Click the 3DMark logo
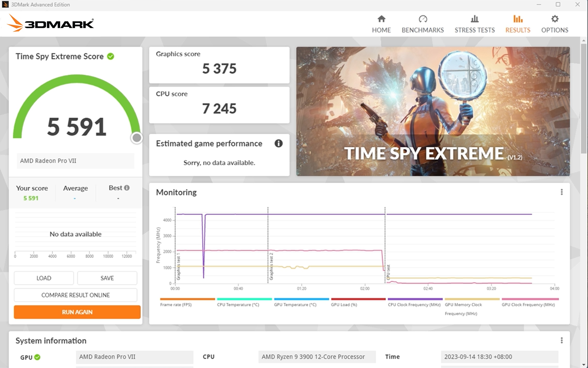The image size is (588, 368). click(x=50, y=23)
